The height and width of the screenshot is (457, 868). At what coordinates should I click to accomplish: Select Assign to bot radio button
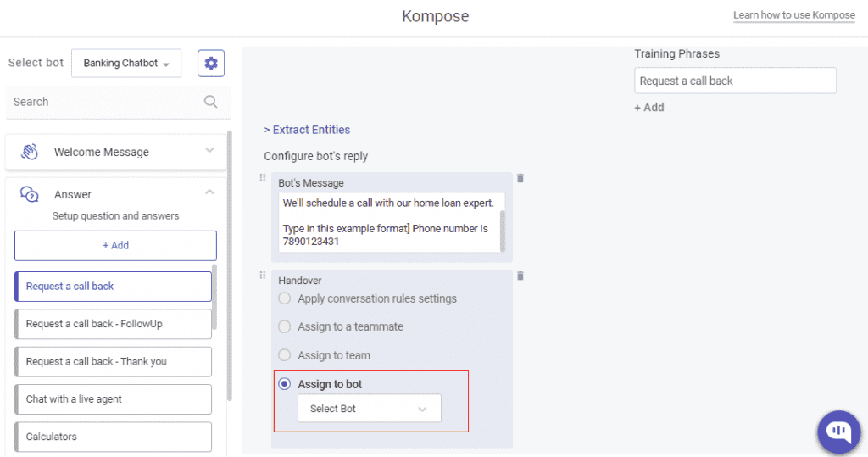pyautogui.click(x=285, y=384)
